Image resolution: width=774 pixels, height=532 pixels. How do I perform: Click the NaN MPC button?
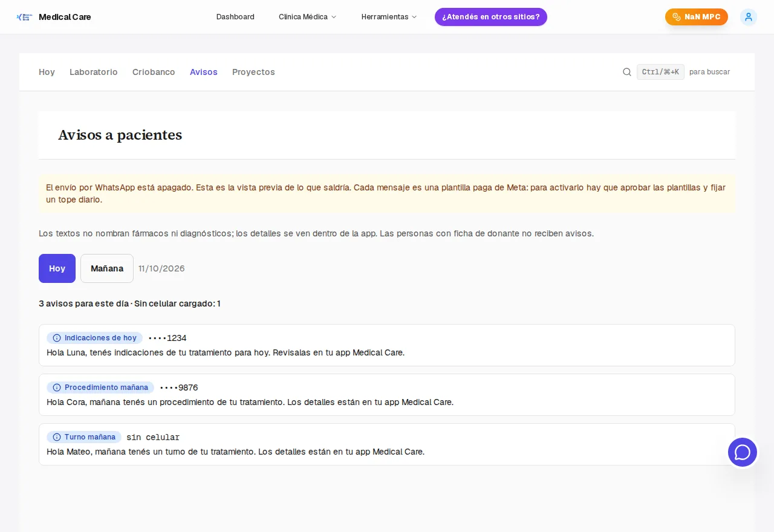pyautogui.click(x=697, y=17)
